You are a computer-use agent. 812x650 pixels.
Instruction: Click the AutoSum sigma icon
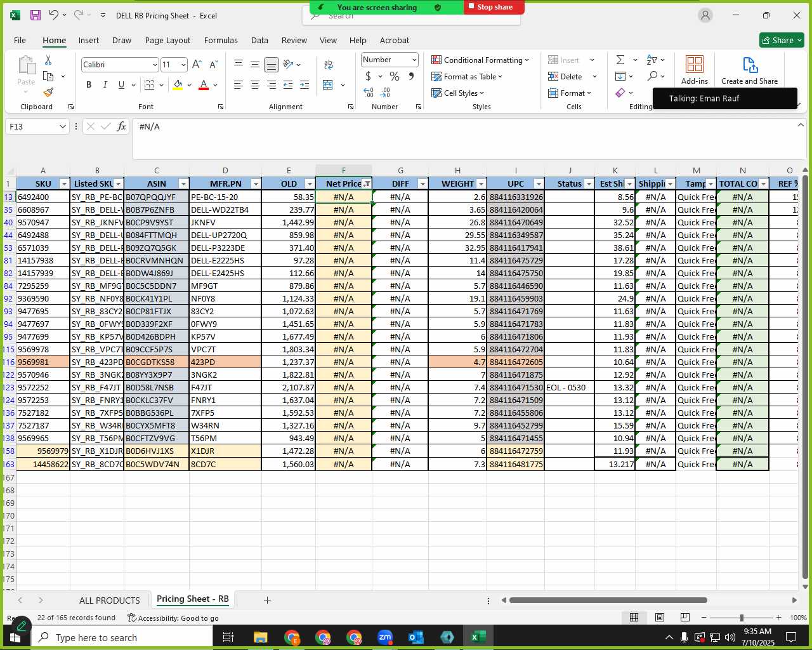tap(620, 60)
